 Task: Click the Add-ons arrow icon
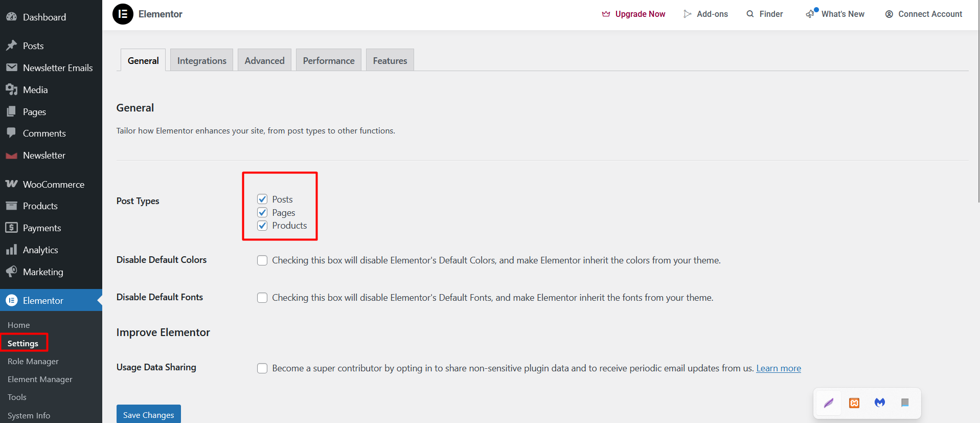(687, 14)
